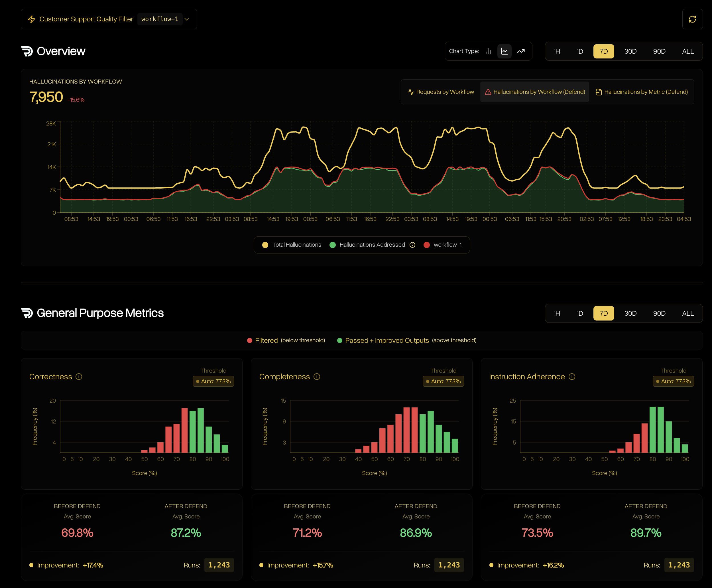Click Correctness info icon

pos(79,377)
